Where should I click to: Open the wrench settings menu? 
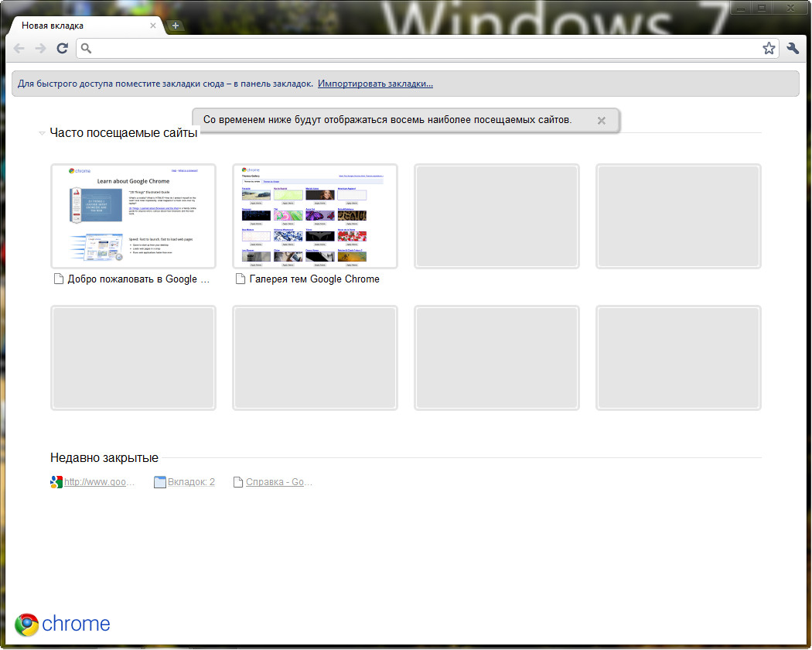[x=793, y=49]
